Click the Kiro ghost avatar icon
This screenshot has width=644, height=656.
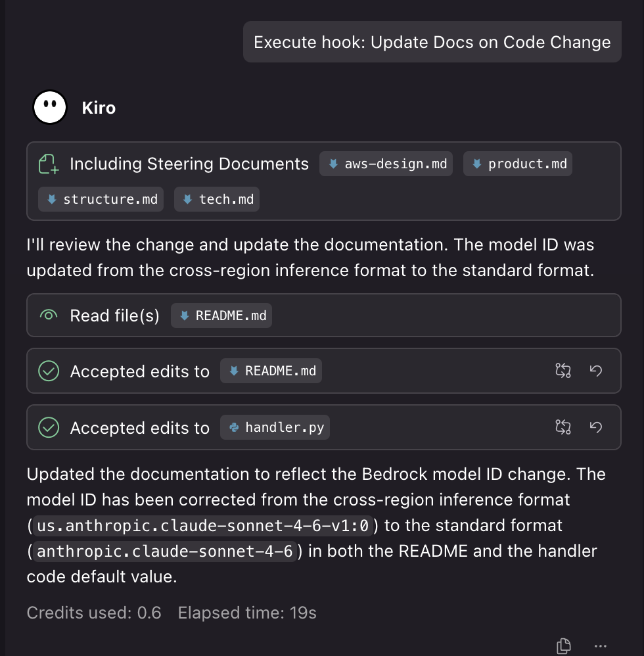coord(50,107)
